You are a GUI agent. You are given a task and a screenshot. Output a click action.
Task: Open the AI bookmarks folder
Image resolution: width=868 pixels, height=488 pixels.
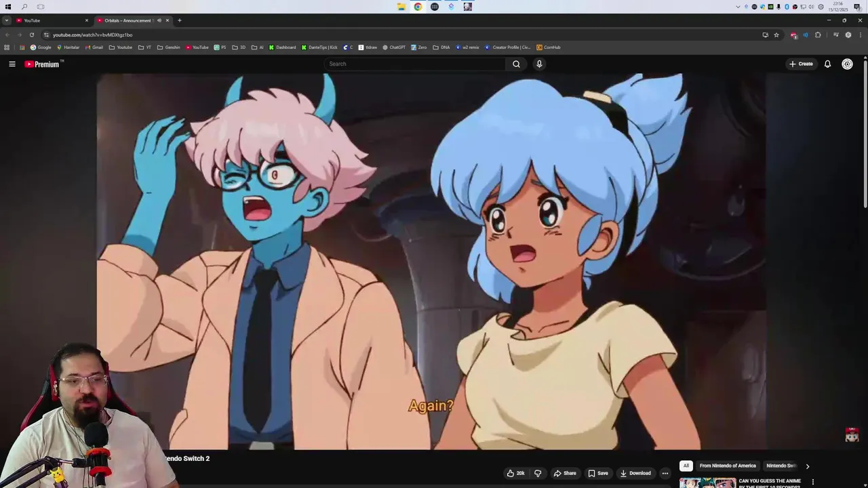258,47
